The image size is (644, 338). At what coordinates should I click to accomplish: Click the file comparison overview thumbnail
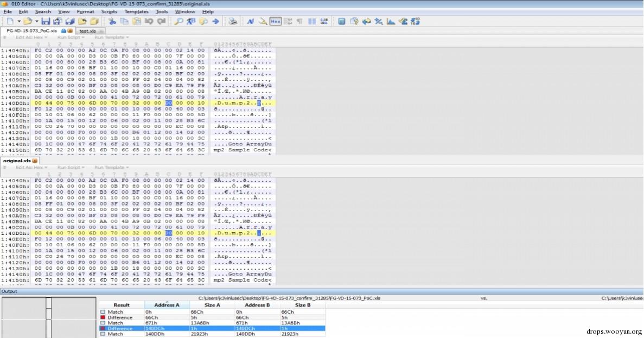(x=48, y=317)
